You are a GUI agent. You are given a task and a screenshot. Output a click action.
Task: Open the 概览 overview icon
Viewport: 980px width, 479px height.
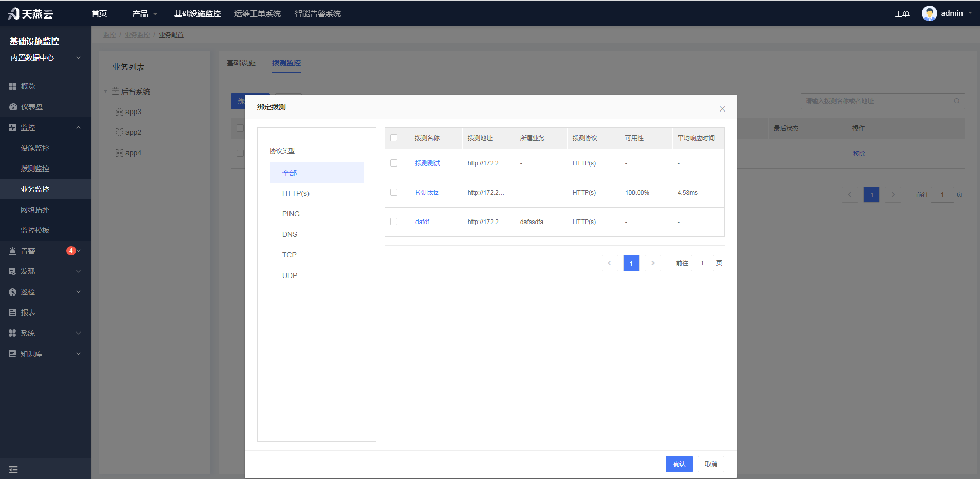13,86
